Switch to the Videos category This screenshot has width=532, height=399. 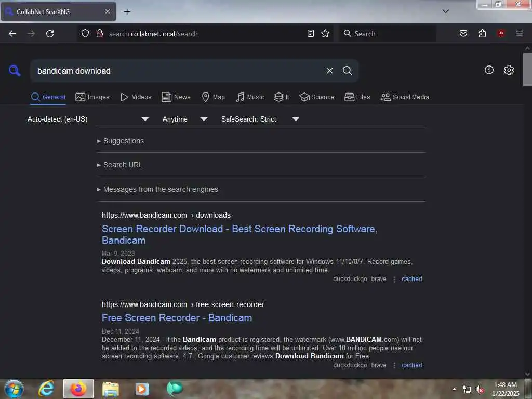click(x=136, y=97)
